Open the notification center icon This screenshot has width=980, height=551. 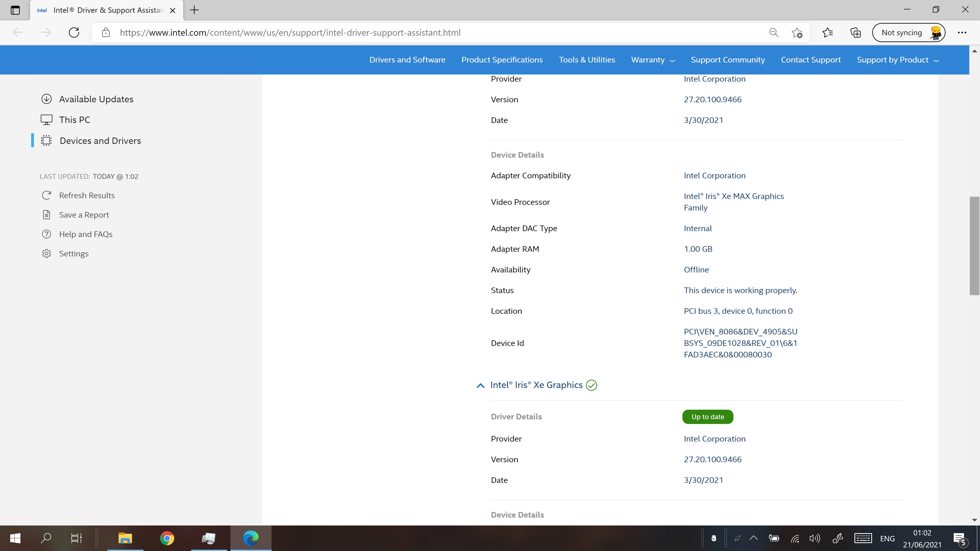960,539
